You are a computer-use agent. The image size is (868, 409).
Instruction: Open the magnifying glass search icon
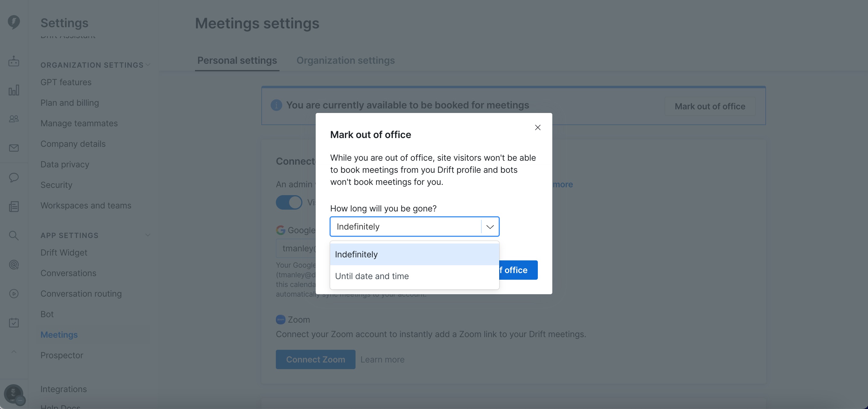(x=14, y=235)
